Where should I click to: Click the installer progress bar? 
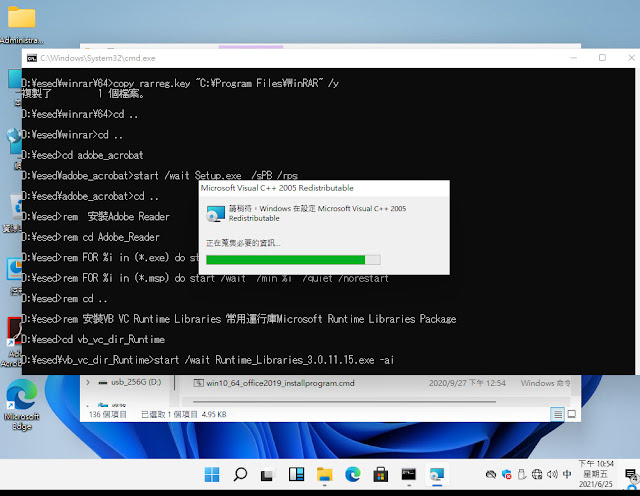coord(293,260)
